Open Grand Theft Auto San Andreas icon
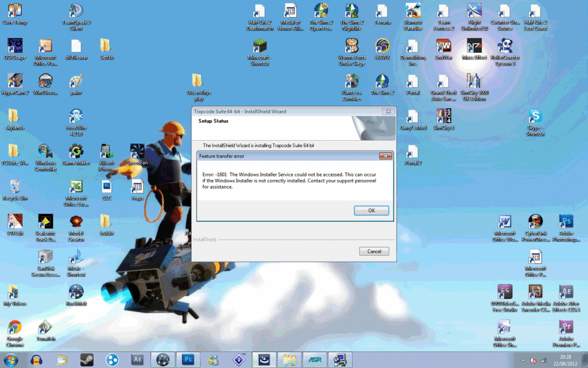588x368 pixels. click(444, 87)
